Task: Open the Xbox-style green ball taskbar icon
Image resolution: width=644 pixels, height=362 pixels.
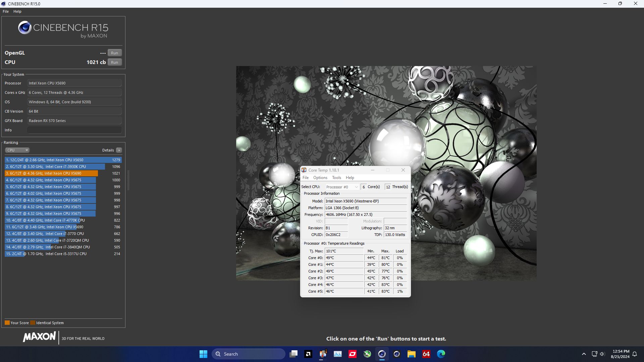Action: [x=367, y=354]
